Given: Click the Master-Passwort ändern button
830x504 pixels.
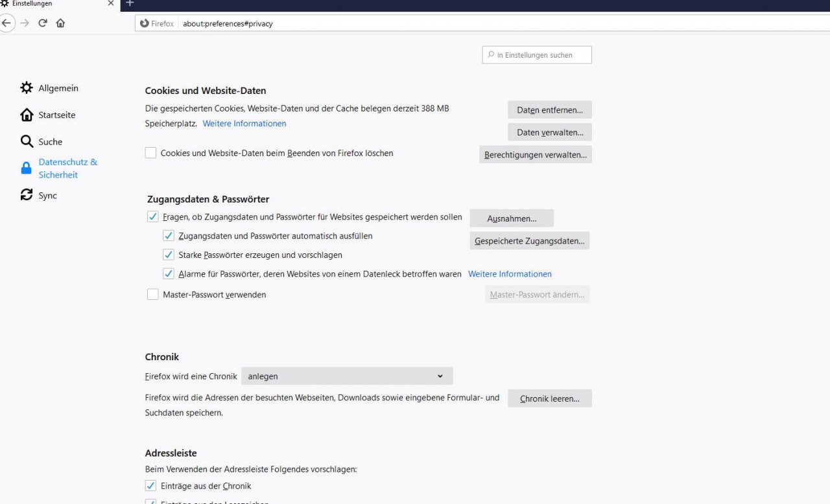Looking at the screenshot, I should point(537,295).
